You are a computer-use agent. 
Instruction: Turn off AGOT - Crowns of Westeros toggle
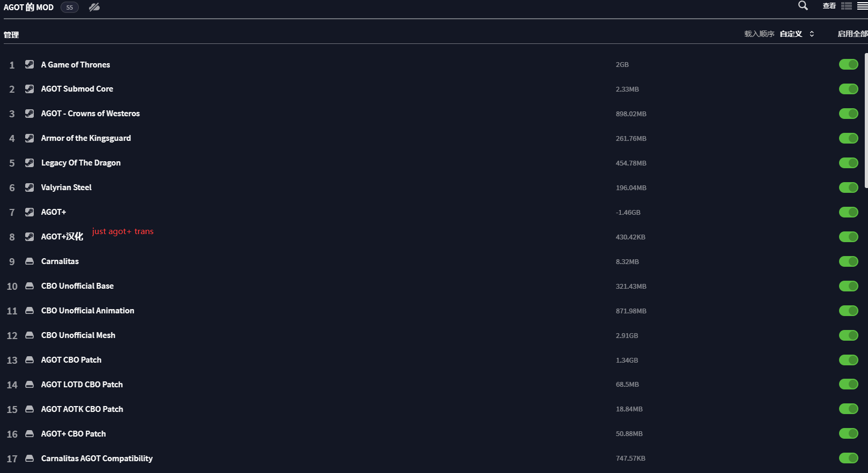click(x=849, y=114)
